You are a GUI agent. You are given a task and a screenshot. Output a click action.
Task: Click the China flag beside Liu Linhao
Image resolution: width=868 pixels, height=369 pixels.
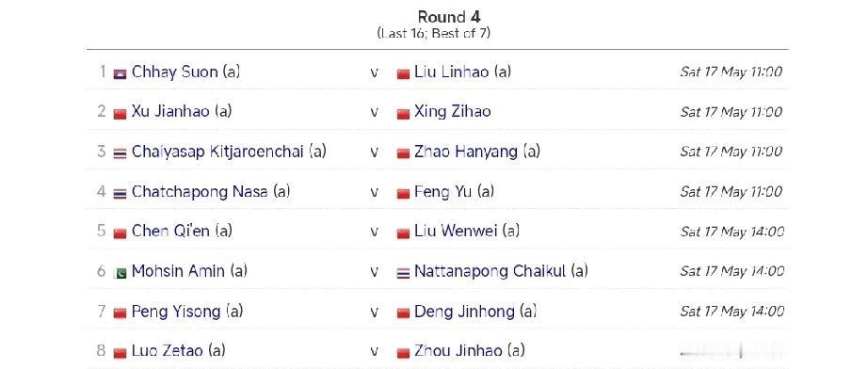403,73
